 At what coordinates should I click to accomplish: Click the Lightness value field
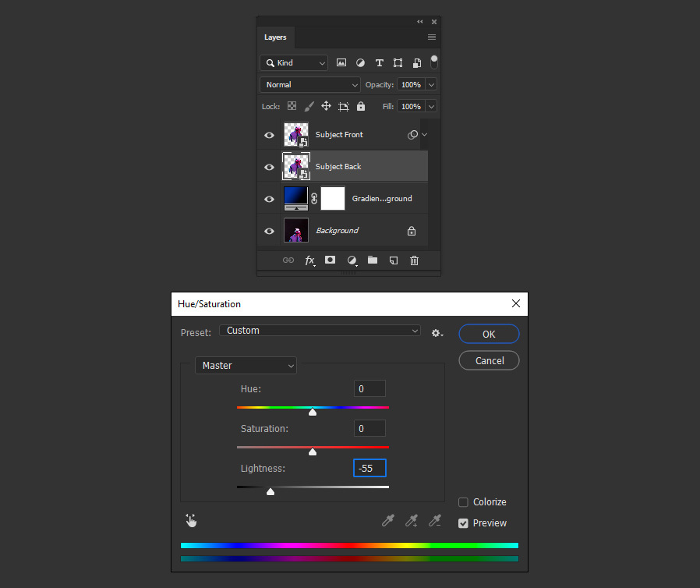coord(369,468)
